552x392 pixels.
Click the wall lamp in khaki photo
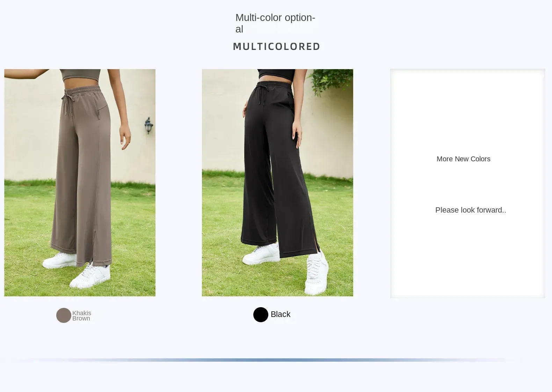(149, 126)
